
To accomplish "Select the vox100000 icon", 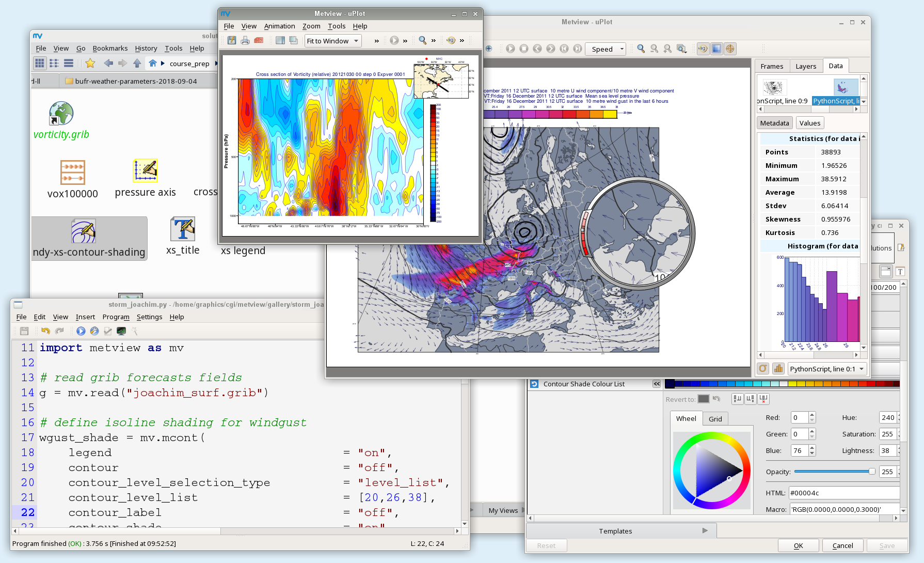I will pos(73,172).
